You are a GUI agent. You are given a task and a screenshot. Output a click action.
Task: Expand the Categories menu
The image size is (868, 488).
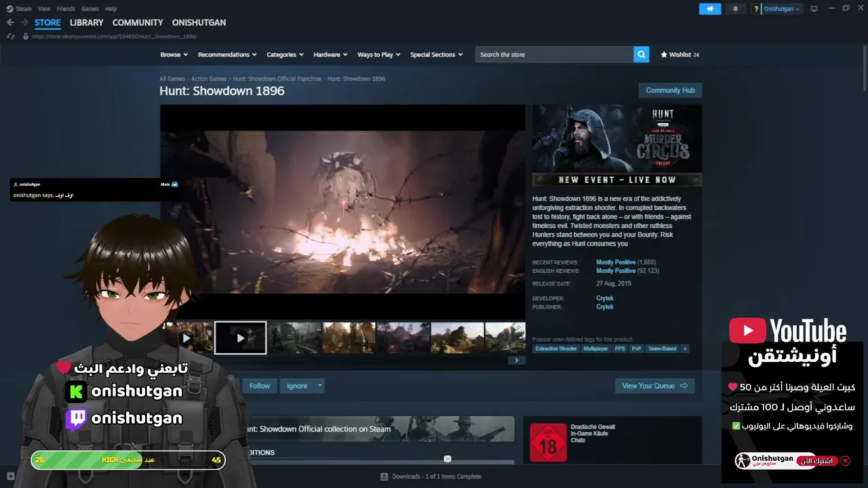pos(285,54)
